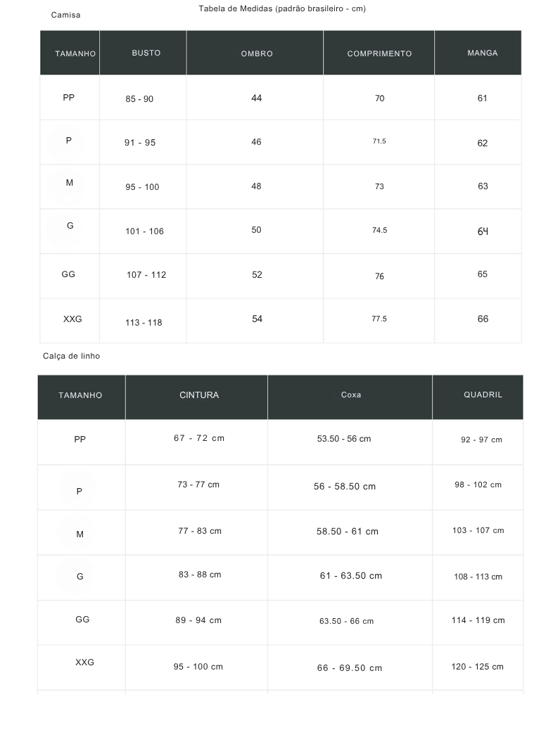Click the length value 74.5
Screen dimensions: 560x737
[x=379, y=230]
